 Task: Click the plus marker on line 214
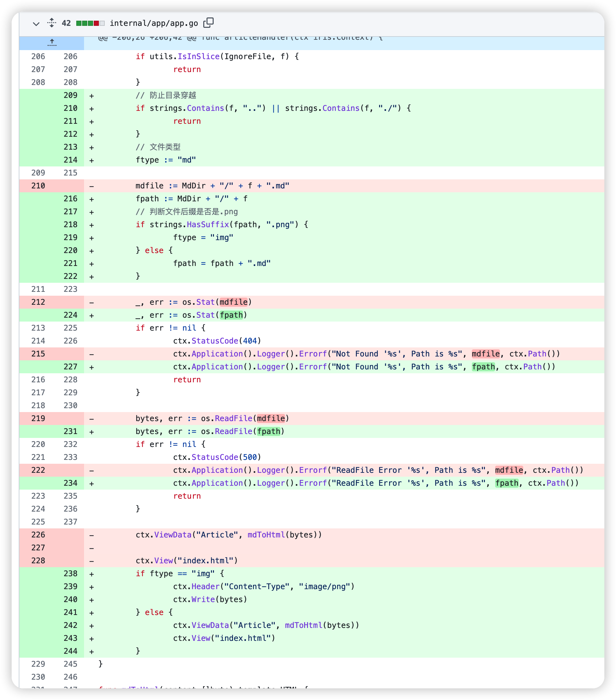(91, 160)
